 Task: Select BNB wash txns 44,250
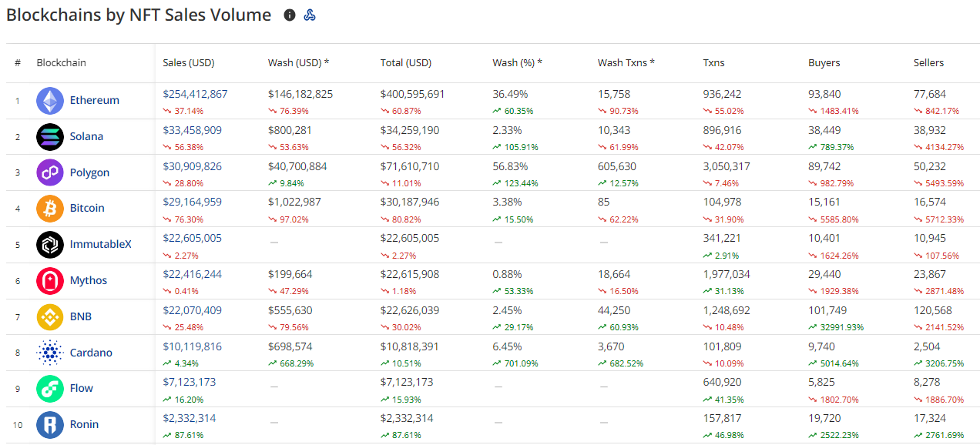coord(614,310)
